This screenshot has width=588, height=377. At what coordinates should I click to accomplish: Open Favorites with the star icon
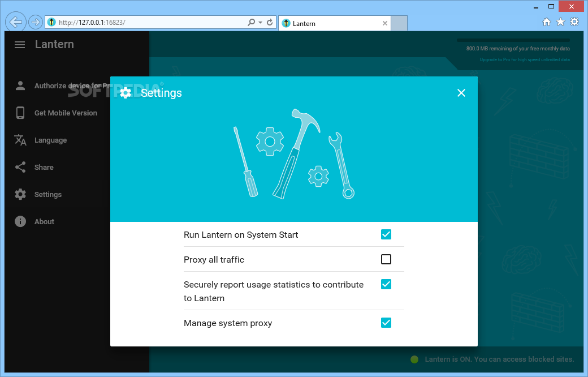point(561,22)
